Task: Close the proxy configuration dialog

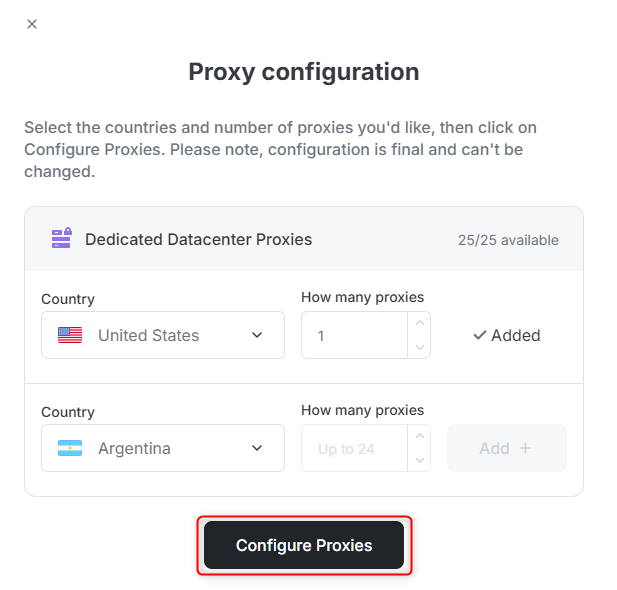Action: [x=32, y=24]
